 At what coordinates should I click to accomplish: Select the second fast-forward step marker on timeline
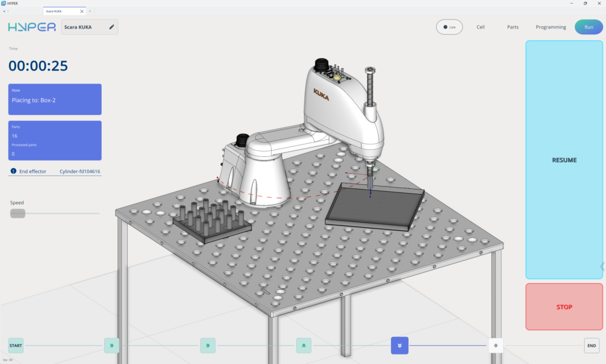point(208,345)
